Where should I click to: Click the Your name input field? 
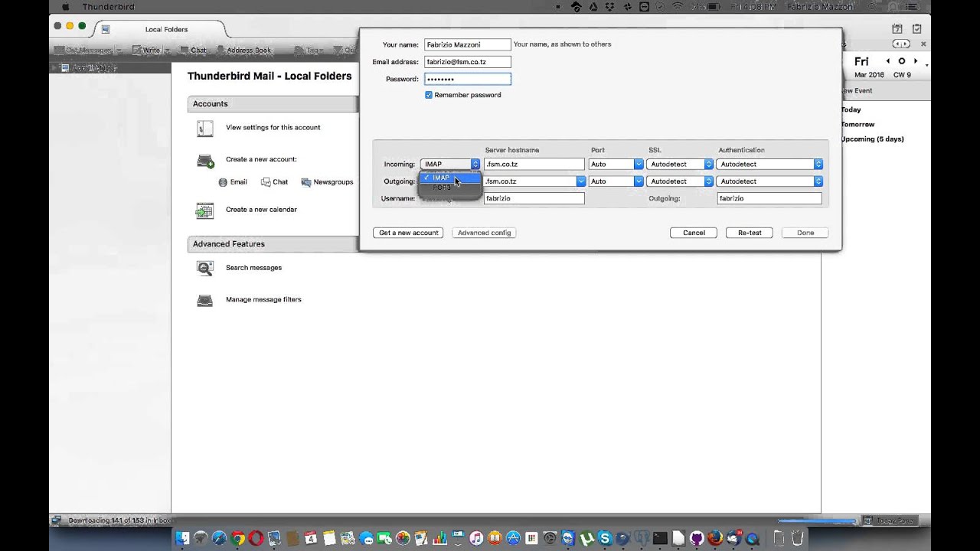pos(468,44)
